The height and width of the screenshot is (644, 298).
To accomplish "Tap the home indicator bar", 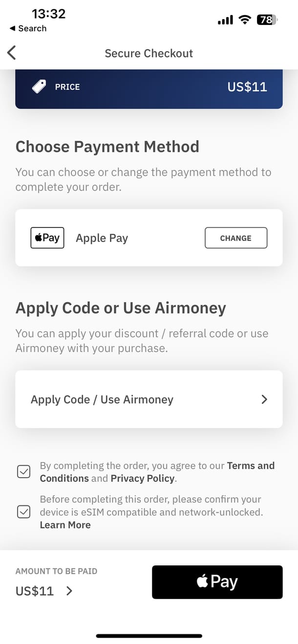I will coord(149,636).
